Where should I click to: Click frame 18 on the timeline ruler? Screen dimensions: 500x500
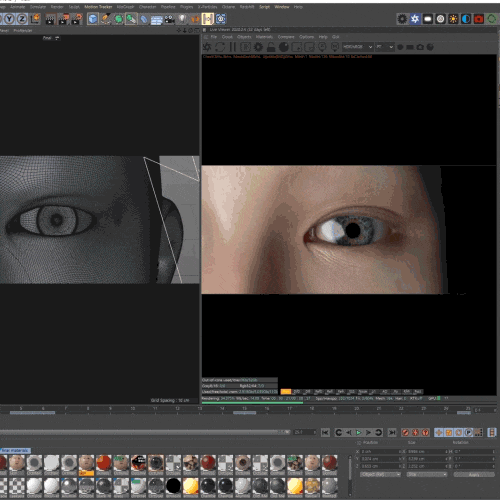point(312,409)
